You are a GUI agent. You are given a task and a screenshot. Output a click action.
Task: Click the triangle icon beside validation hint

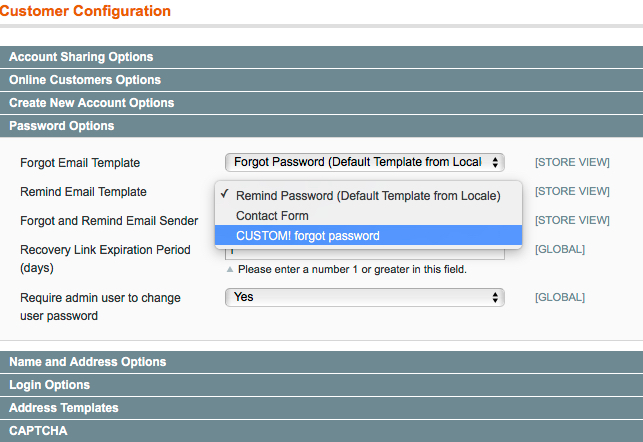(230, 269)
